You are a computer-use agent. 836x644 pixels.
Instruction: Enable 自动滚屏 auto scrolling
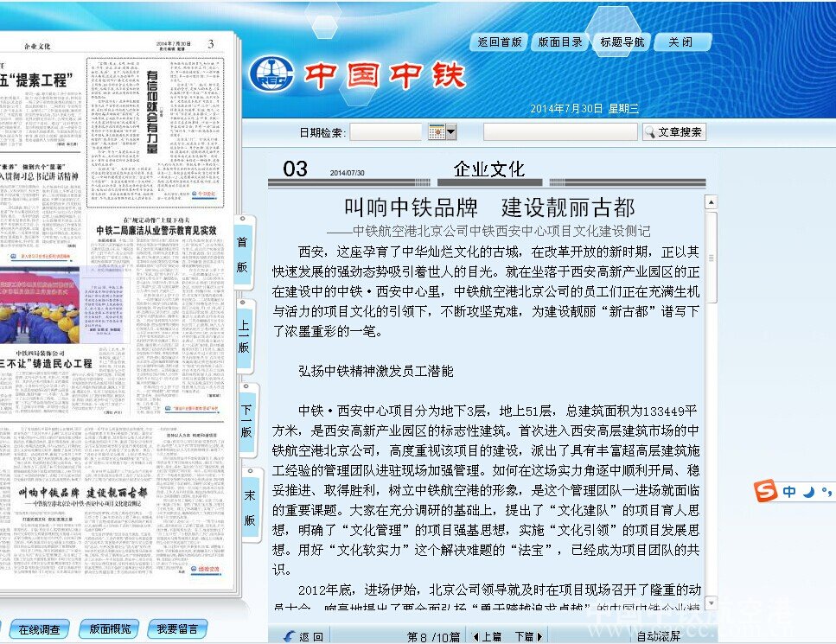pos(659,636)
